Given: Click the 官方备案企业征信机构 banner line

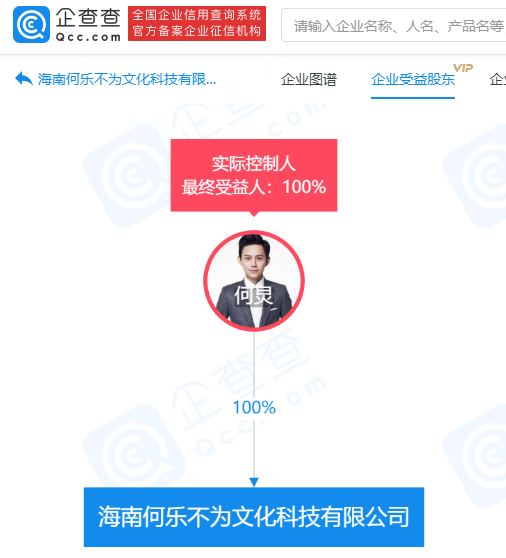Looking at the screenshot, I should pyautogui.click(x=197, y=31).
